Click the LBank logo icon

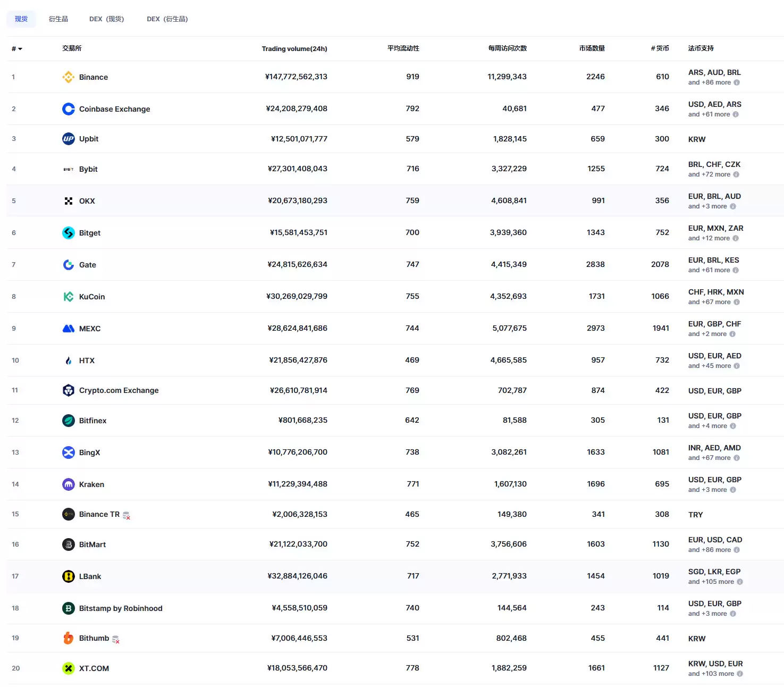tap(68, 576)
